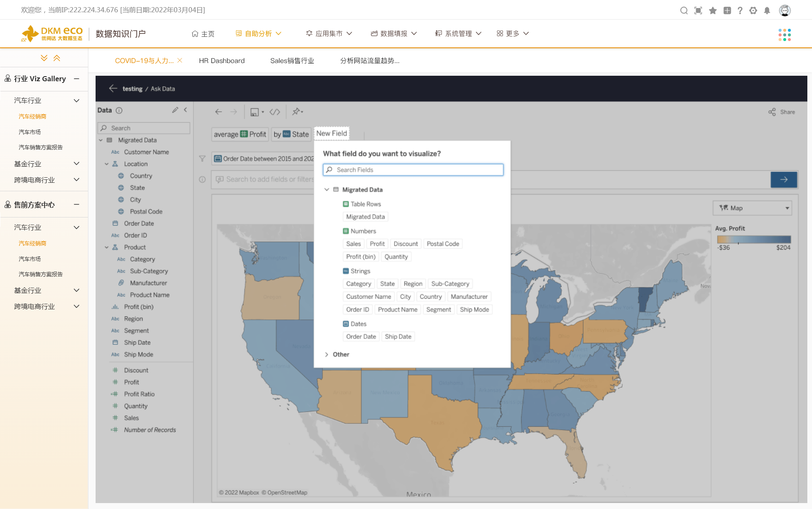Click the embed code icon
812x509 pixels.
pos(275,112)
